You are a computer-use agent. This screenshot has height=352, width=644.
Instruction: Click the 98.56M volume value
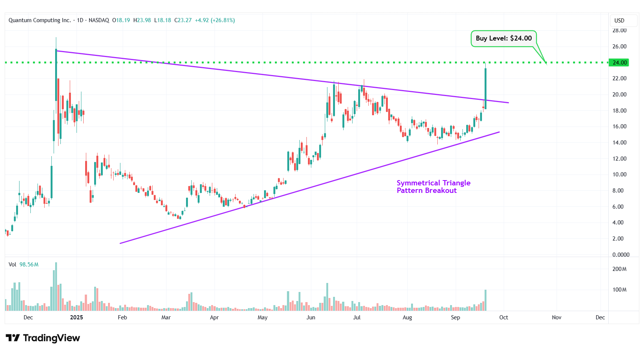pos(29,265)
